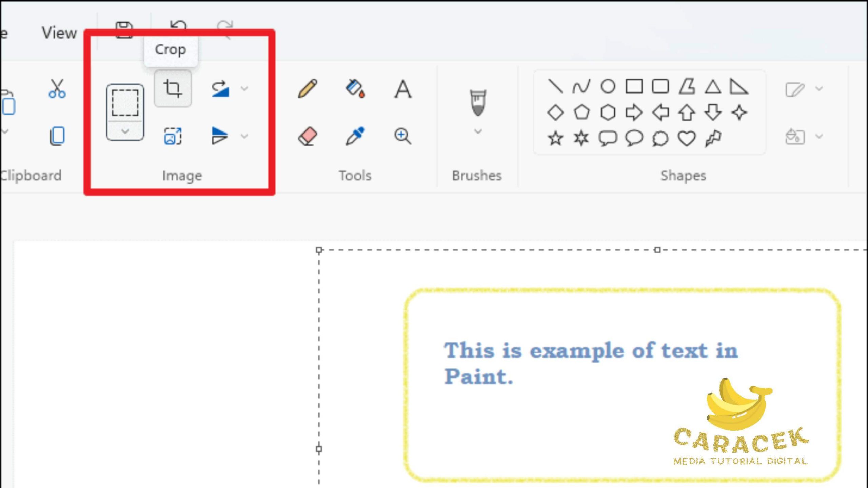Open the View menu
868x488 pixels.
[59, 33]
